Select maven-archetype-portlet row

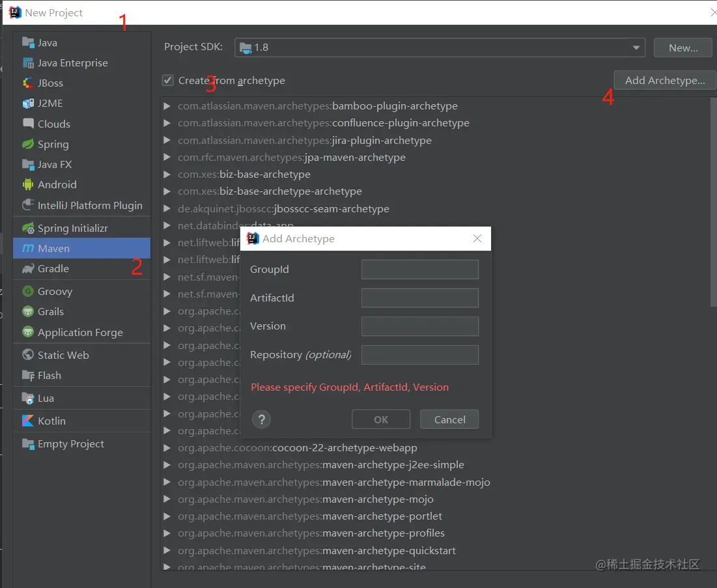coord(434,516)
